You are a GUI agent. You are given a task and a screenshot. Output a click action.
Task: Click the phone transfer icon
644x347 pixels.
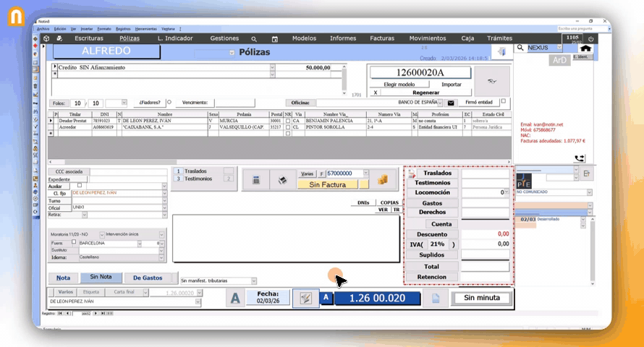point(580,157)
